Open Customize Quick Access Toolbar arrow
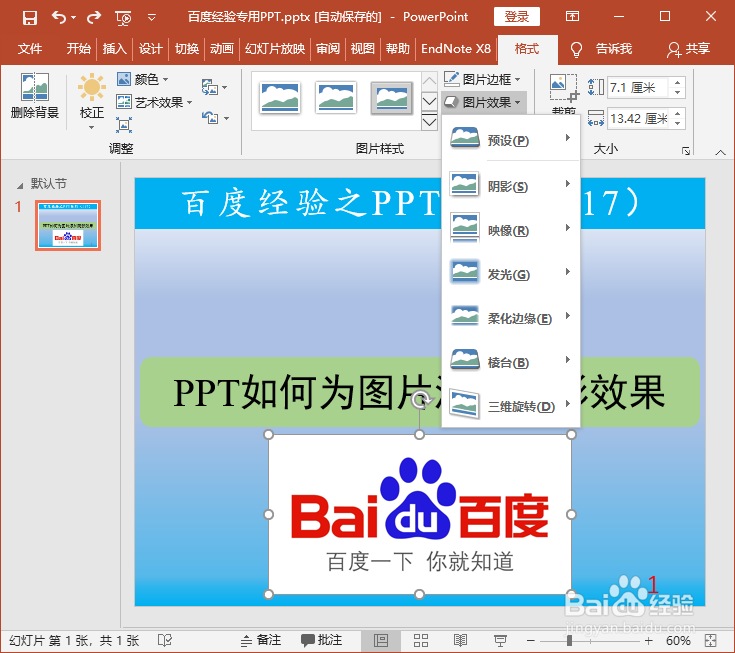Image resolution: width=735 pixels, height=653 pixels. tap(151, 18)
